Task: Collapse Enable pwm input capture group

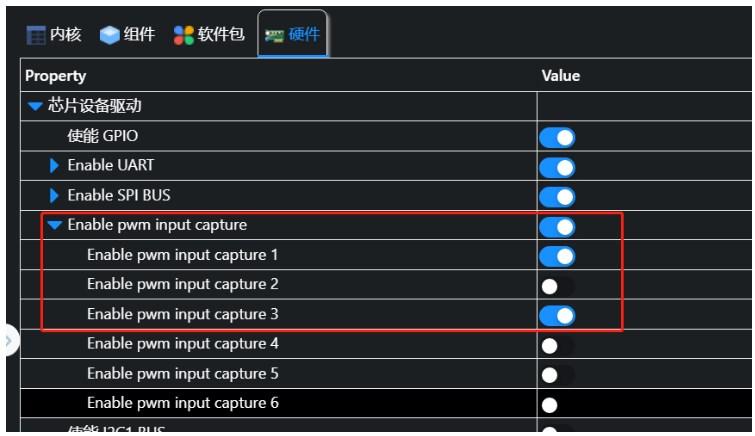Action: click(x=55, y=225)
